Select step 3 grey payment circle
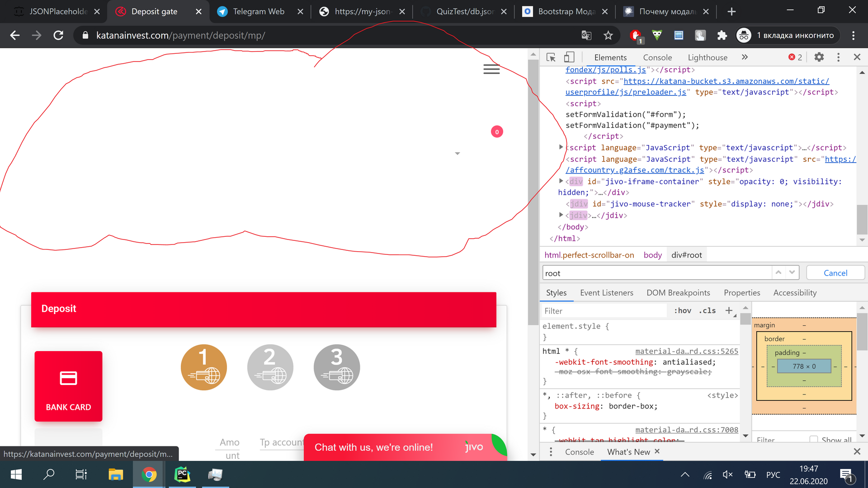Screen dimensions: 868x488 pos(336,367)
